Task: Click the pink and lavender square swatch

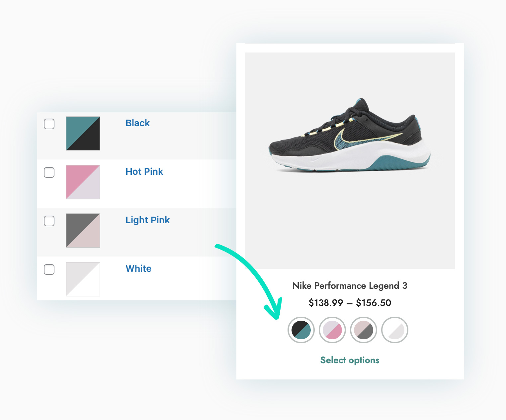Action: pyautogui.click(x=83, y=182)
